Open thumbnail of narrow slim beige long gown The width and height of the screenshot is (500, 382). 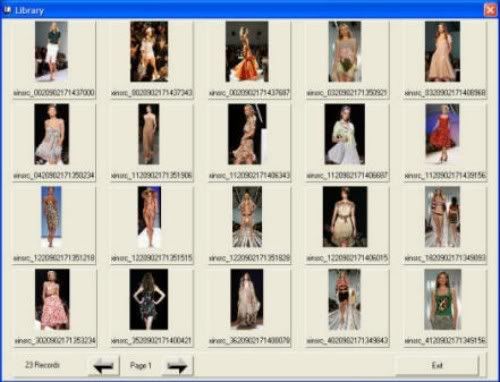point(149,134)
